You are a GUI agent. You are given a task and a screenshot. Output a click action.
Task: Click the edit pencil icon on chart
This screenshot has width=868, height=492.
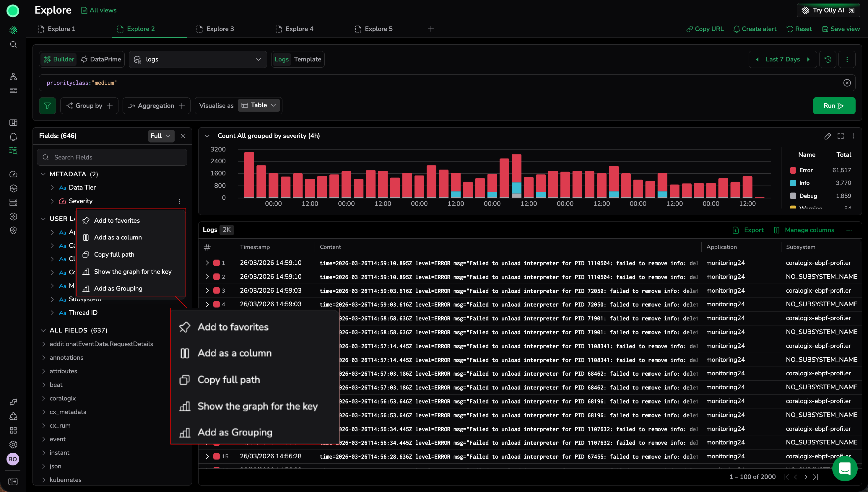828,136
